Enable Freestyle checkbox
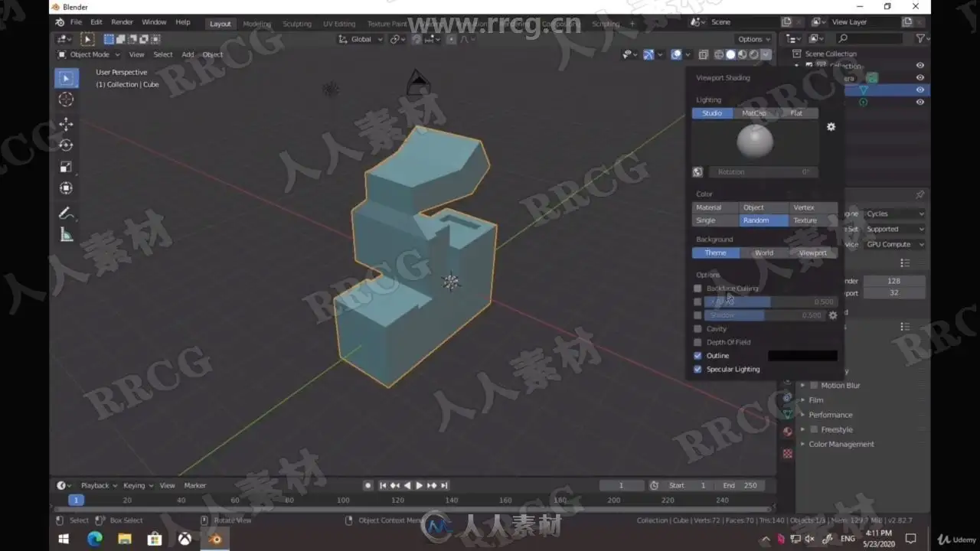The width and height of the screenshot is (980, 551). coord(814,430)
